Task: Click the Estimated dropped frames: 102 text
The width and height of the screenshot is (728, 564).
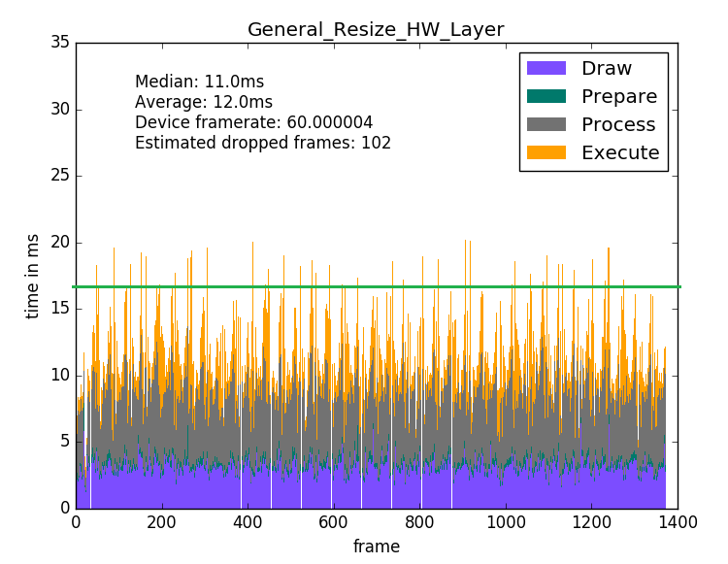Action: 263,144
